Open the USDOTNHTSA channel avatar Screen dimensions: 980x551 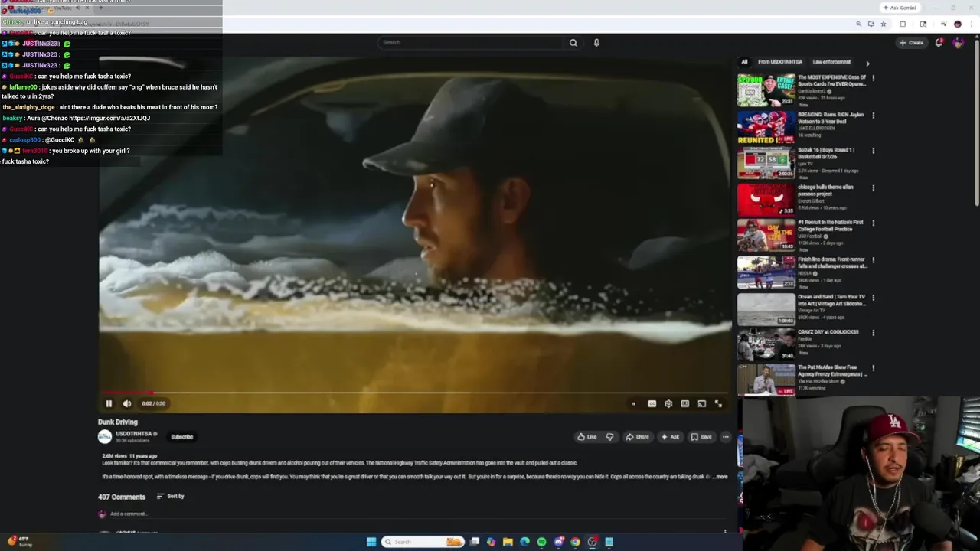click(105, 437)
